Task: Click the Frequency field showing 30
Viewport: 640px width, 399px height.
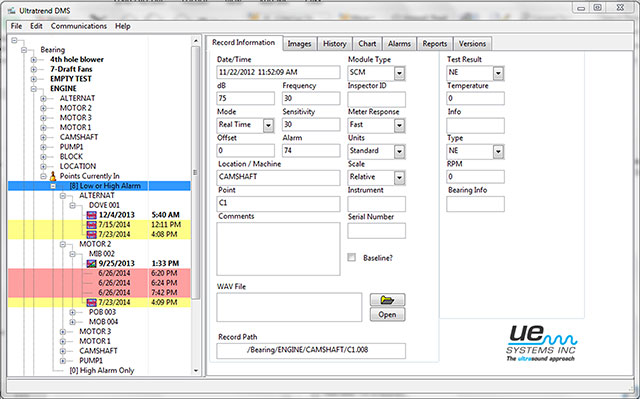Action: [311, 98]
